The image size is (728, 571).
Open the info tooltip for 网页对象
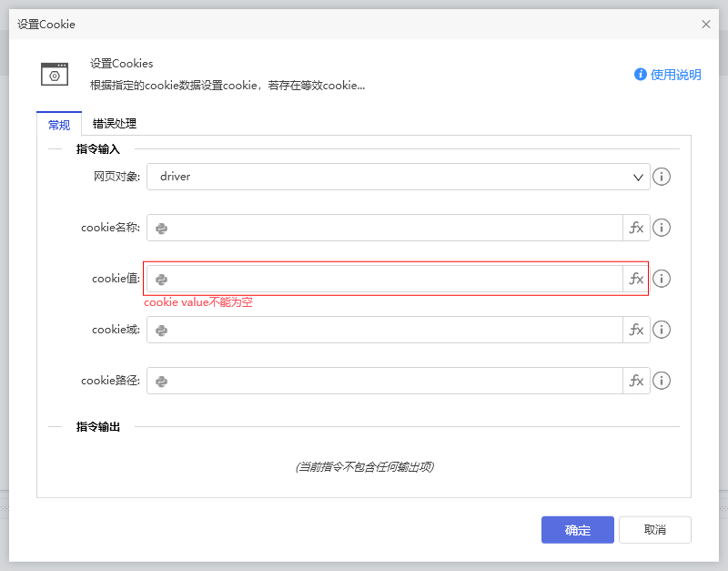662,177
